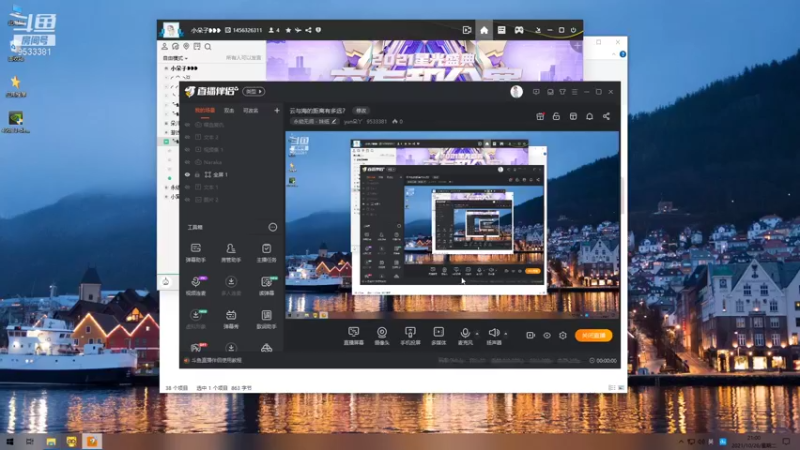
Task: Expand the ribbon chevron in Explorer window
Action: 614,54
